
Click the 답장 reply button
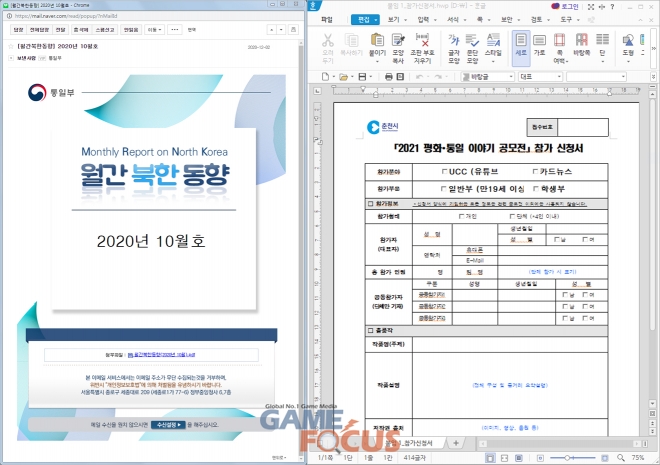tap(18, 30)
